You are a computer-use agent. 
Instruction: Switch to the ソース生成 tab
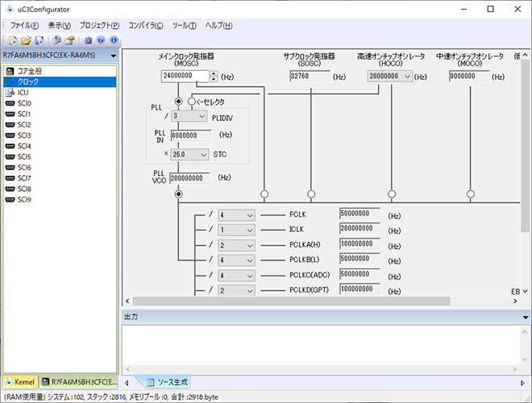[x=167, y=382]
